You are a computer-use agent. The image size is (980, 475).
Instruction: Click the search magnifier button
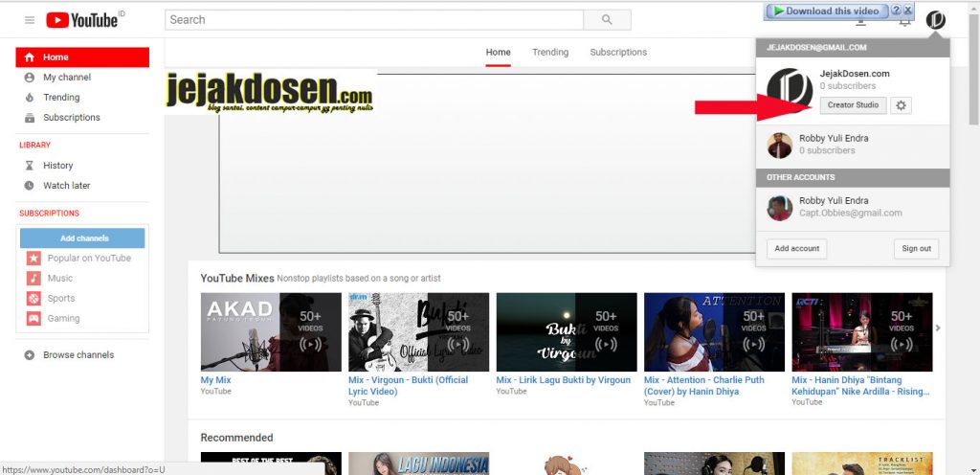(x=607, y=20)
